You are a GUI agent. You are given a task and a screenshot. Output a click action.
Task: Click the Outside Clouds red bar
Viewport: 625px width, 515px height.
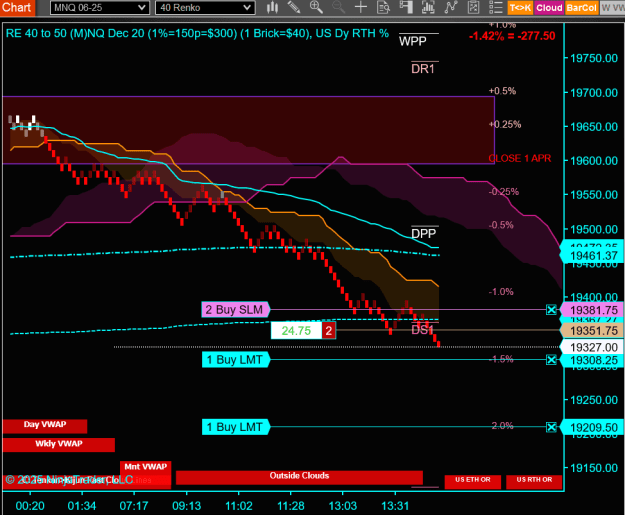[x=299, y=477]
